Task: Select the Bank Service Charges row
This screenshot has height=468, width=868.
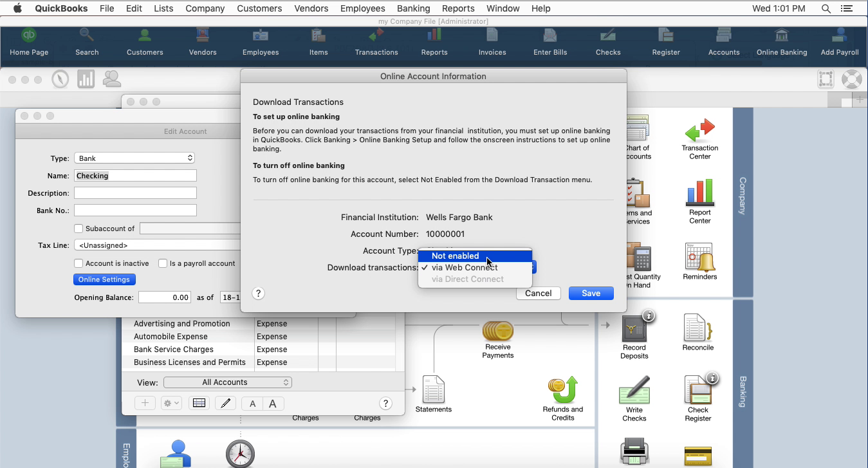Action: coord(259,350)
